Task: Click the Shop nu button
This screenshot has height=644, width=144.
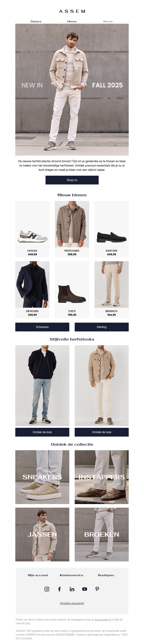Action: [x=72, y=180]
